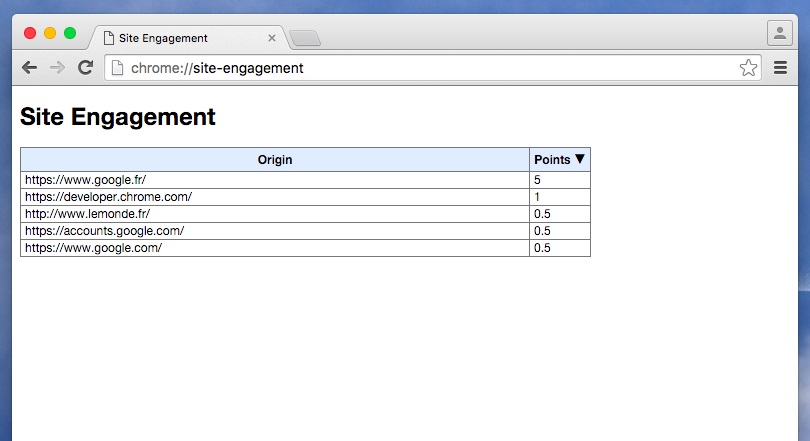Select the https://accounts.google.com/ origin cell
Viewport: 810px width, 441px height.
point(275,231)
